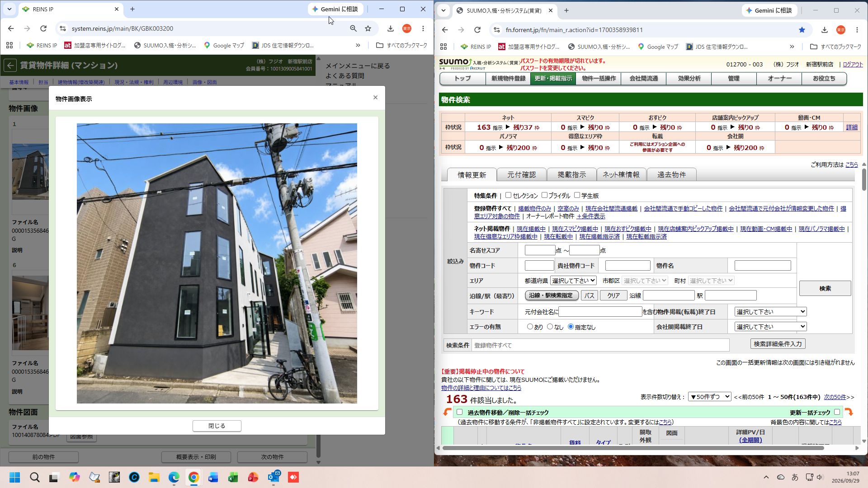
Task: Bookmark the REINS page with the star icon
Action: click(x=368, y=28)
